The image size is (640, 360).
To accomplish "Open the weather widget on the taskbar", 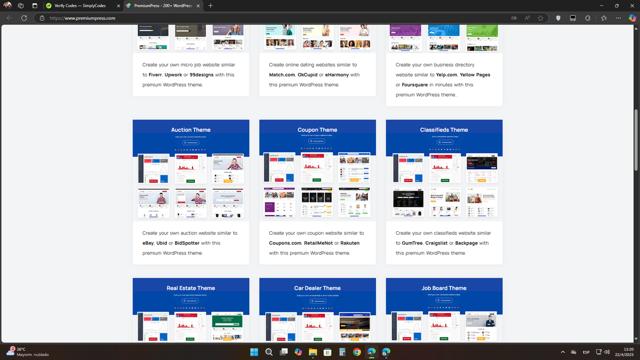I will tap(27, 352).
